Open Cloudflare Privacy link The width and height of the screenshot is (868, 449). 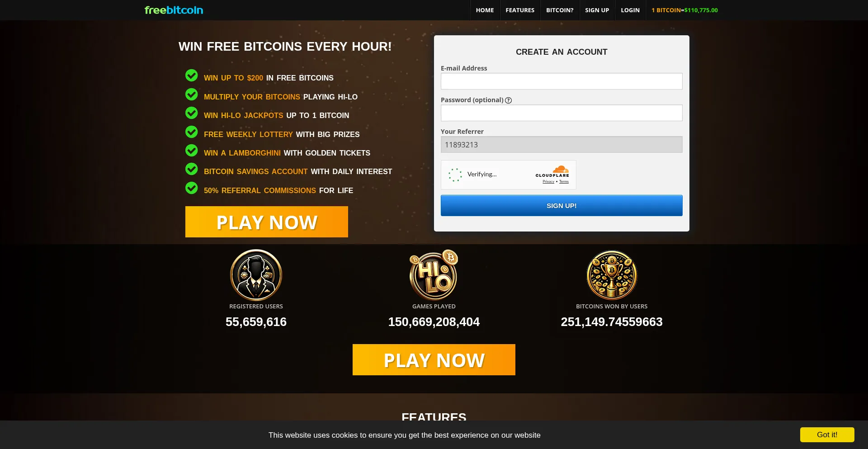click(548, 182)
